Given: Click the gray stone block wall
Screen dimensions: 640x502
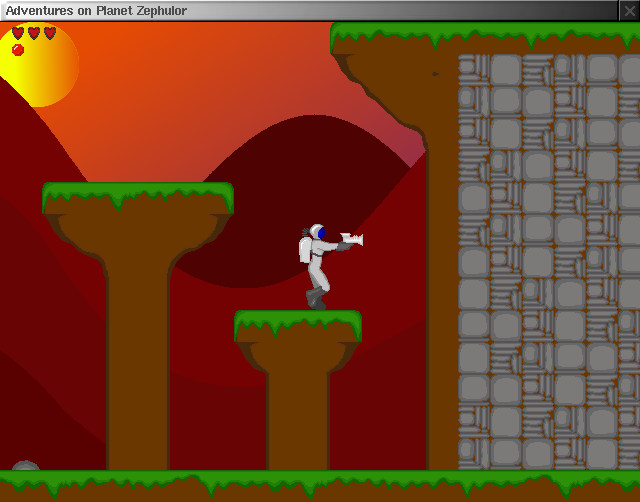Looking at the screenshot, I should click(549, 262).
